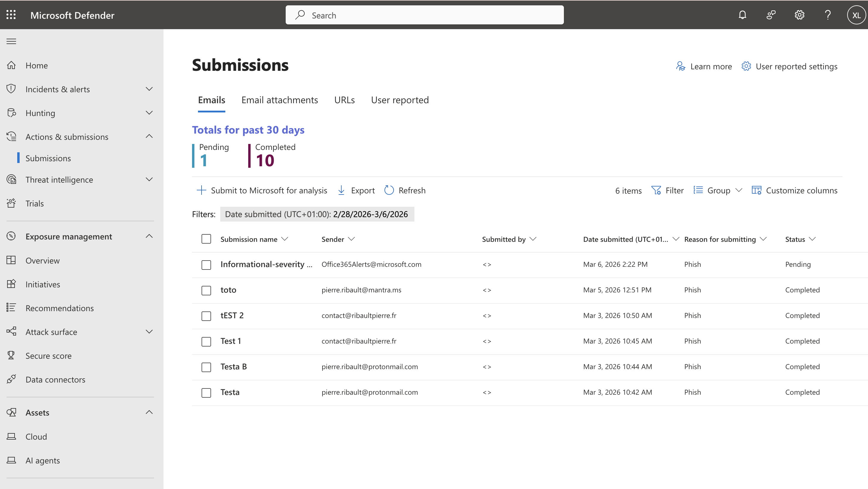Click the Initiatives icon
This screenshot has height=489, width=868.
tap(12, 284)
